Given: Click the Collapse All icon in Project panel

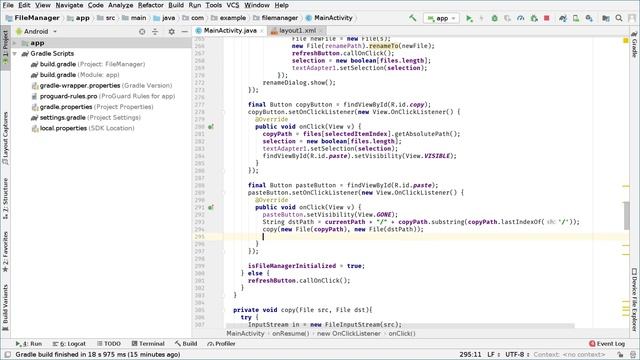Looking at the screenshot, I should (155, 31).
